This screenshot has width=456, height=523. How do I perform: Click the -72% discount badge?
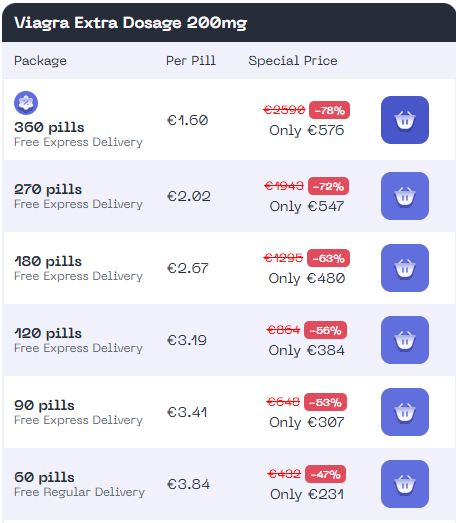click(328, 186)
